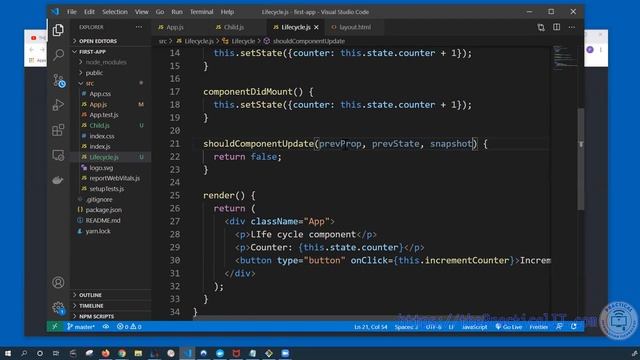Expand the NPM Scripts section
This screenshot has width=640, height=360.
111,316
